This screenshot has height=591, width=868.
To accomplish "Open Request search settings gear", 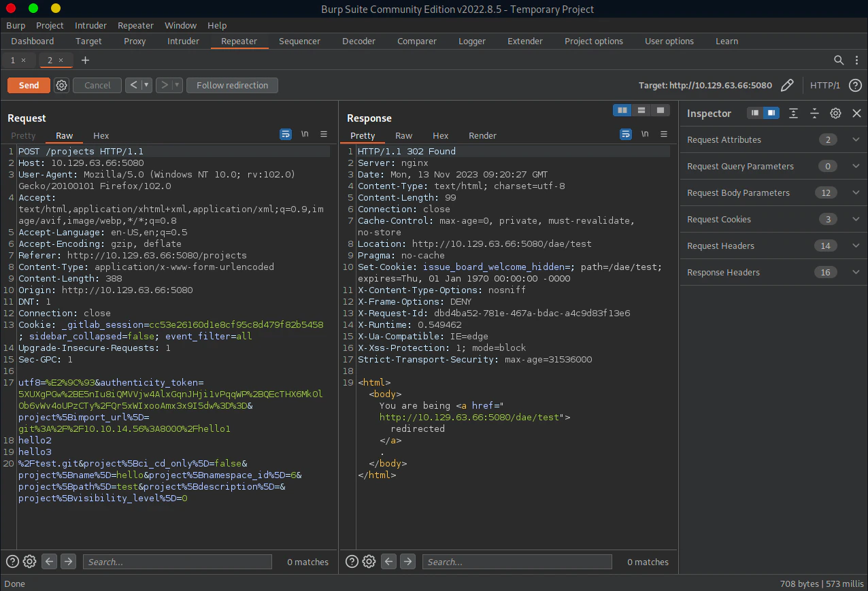I will pos(29,561).
